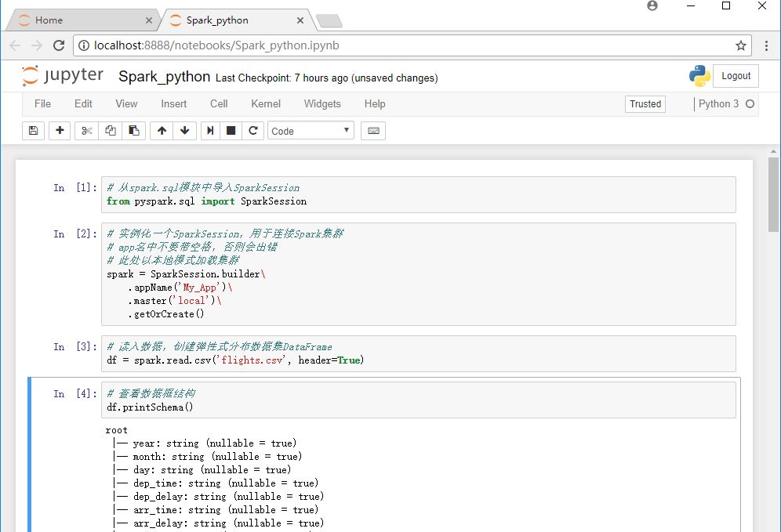Click into code cell with SparkSession.builder
781x532 pixels.
coord(419,274)
